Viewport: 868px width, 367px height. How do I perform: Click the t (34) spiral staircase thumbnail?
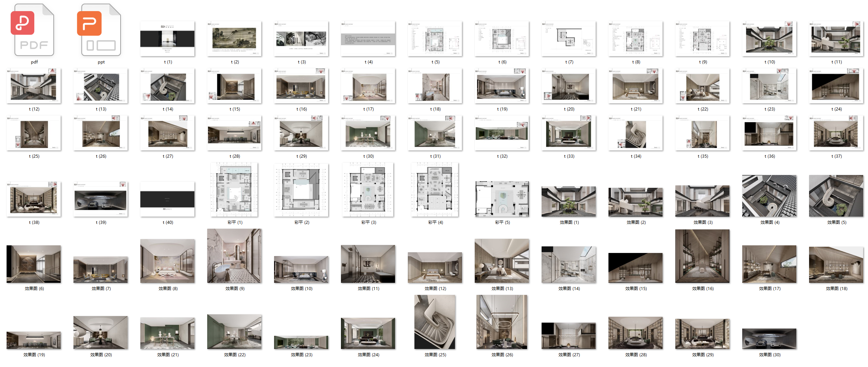(635, 133)
